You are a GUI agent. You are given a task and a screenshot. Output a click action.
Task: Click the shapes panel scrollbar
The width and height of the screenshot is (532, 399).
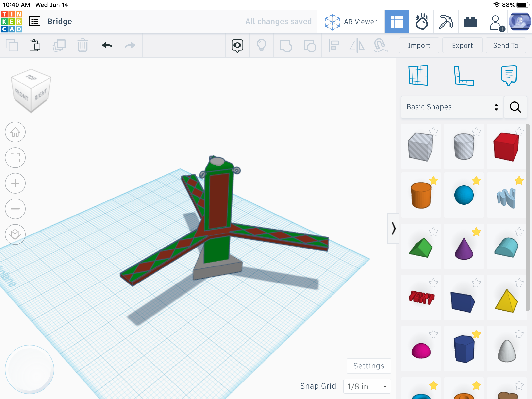(527, 217)
